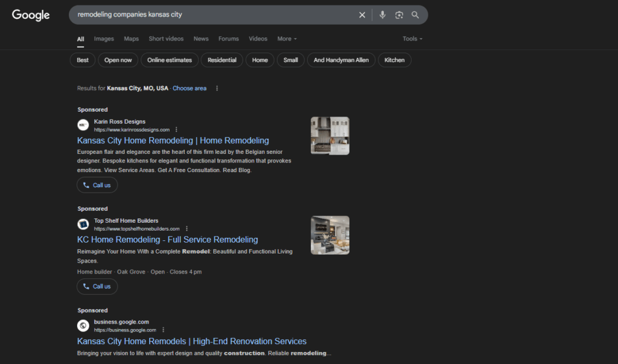Click the Karin Ross Designs favicon
The width and height of the screenshot is (618, 364).
tap(83, 125)
